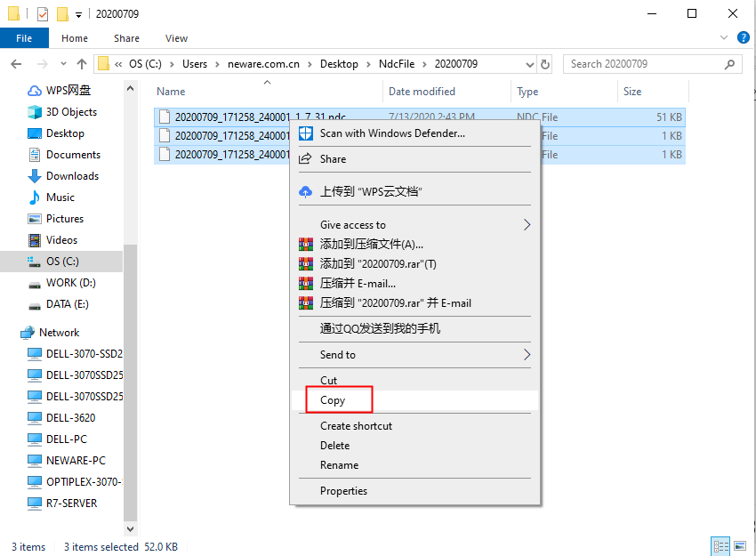Open Videos in navigation pane
This screenshot has width=756, height=556.
pos(61,239)
